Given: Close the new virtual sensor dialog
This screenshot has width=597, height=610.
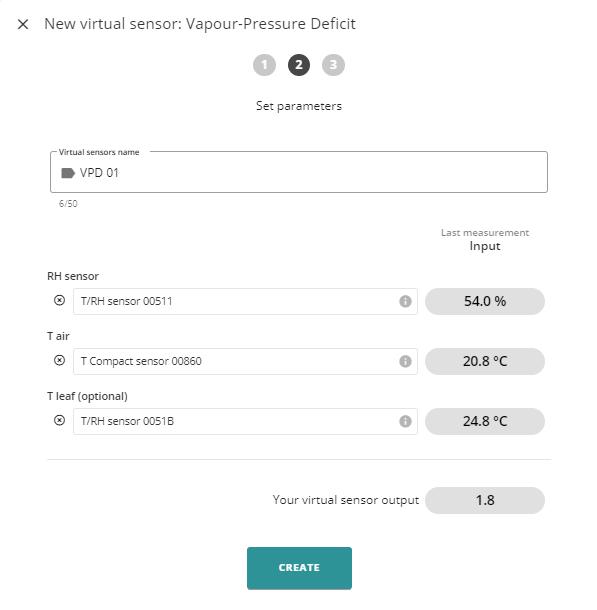Looking at the screenshot, I should [23, 24].
